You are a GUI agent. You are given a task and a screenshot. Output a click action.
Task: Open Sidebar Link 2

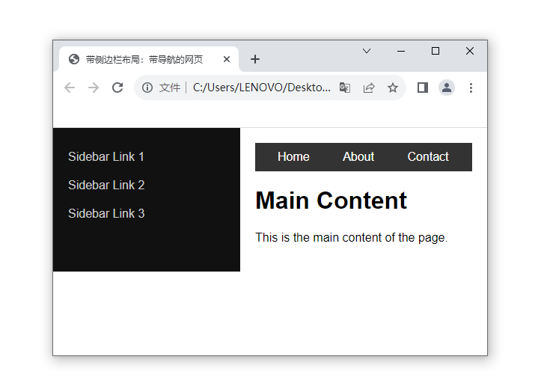coord(106,185)
